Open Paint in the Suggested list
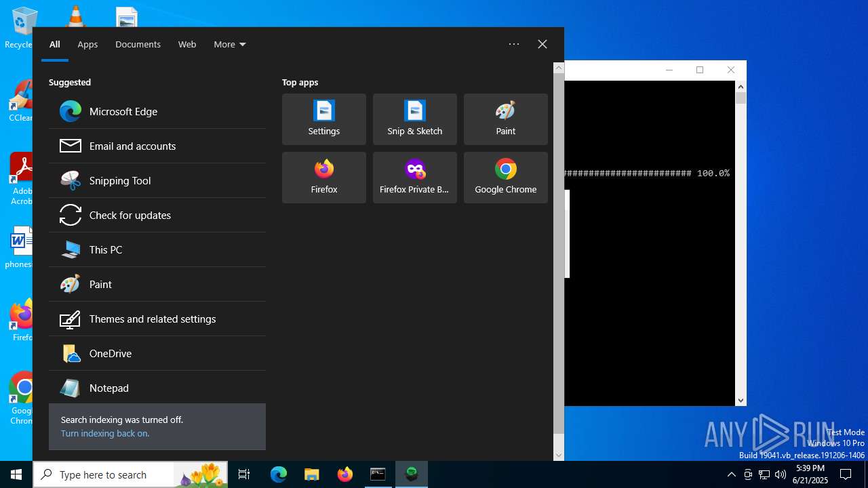 point(157,285)
